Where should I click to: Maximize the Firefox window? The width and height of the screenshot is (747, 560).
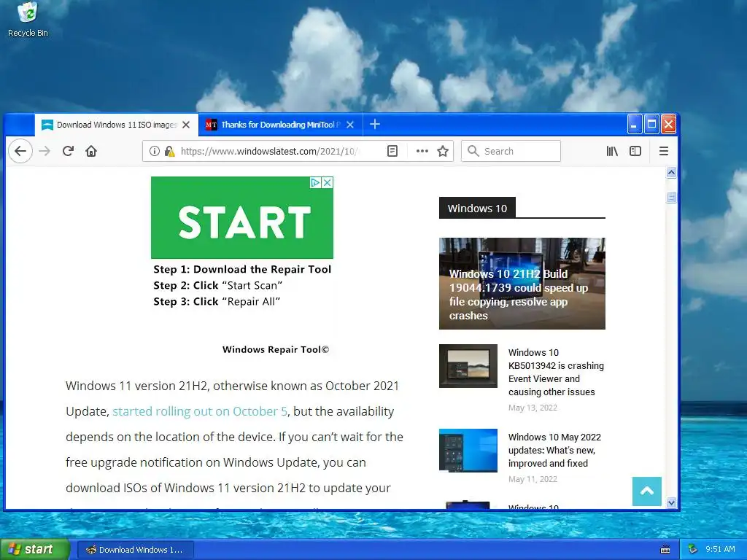point(651,124)
